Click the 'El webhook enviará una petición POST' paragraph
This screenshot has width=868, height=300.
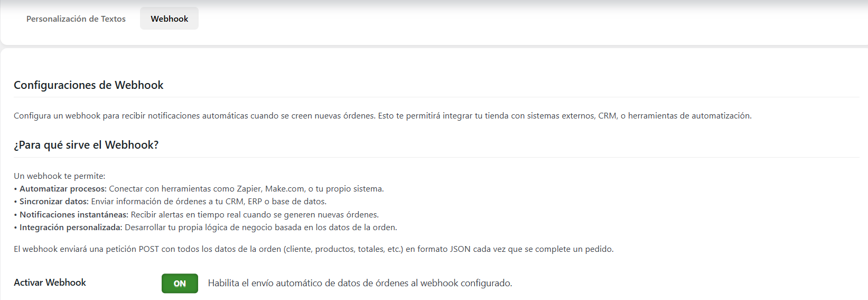click(x=314, y=249)
